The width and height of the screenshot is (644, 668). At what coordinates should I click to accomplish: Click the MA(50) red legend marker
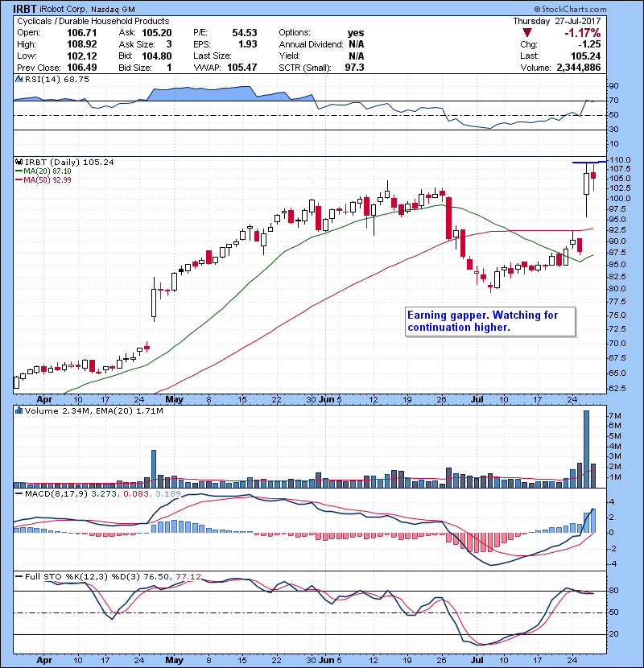[x=18, y=180]
